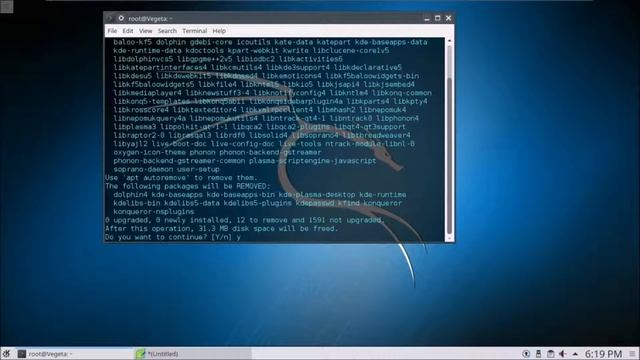
Task: Click the terminal scrollbar up arrow
Action: coord(449,41)
